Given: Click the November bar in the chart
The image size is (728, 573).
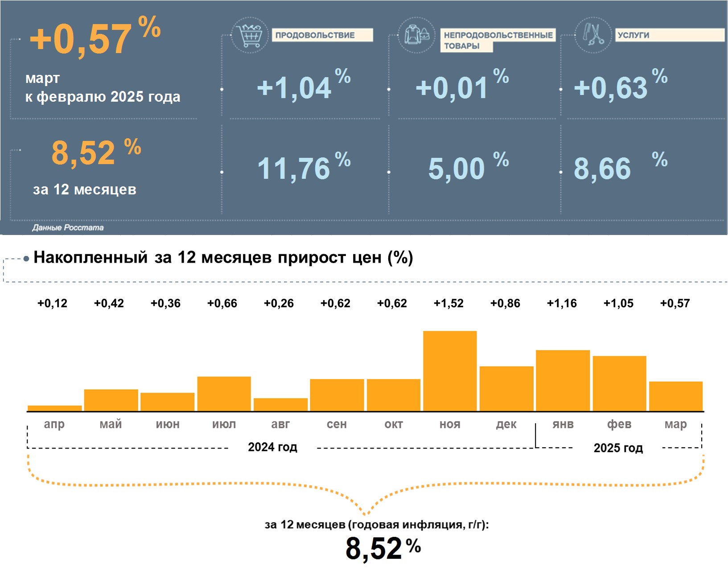Looking at the screenshot, I should 450,371.
